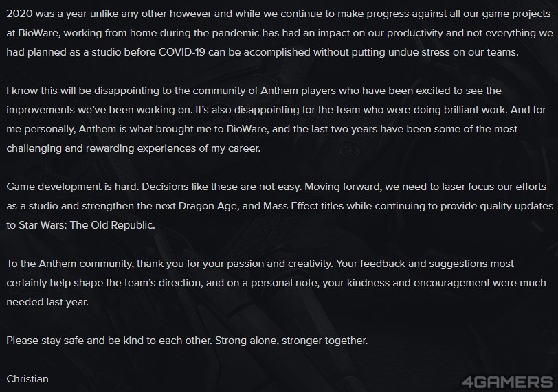This screenshot has width=558, height=392.
Task: Click the opening text '2020 was a year'
Action: pyautogui.click(x=46, y=14)
